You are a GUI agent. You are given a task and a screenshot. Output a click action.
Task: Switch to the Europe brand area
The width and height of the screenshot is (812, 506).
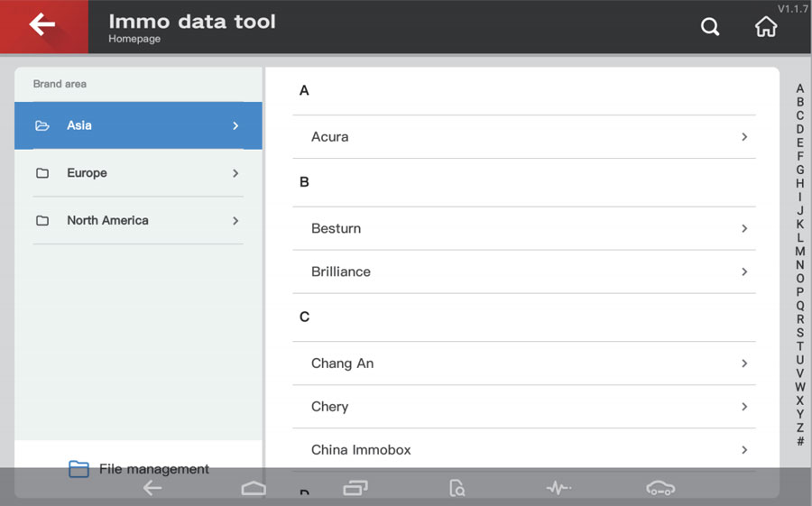[138, 173]
